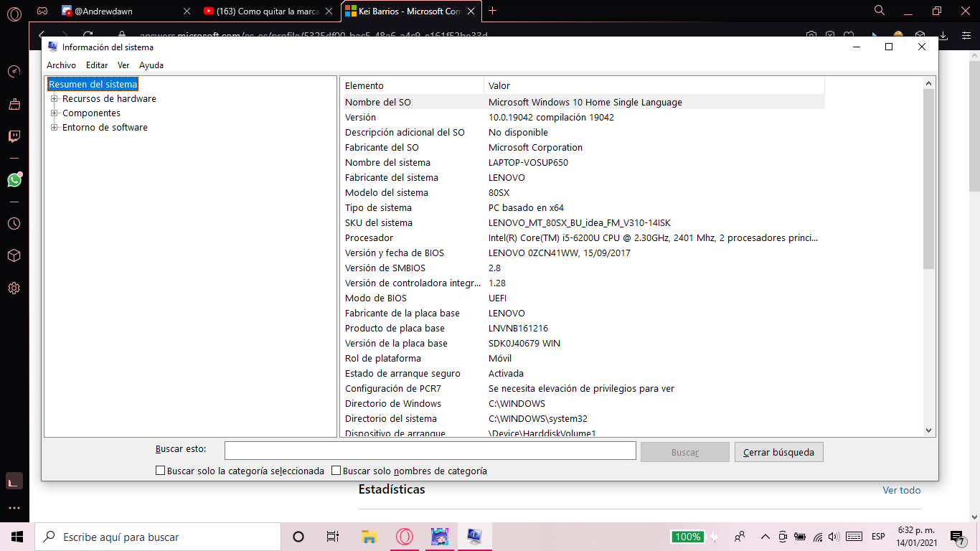Open the GX Cleaner icon in sidebar

click(14, 104)
